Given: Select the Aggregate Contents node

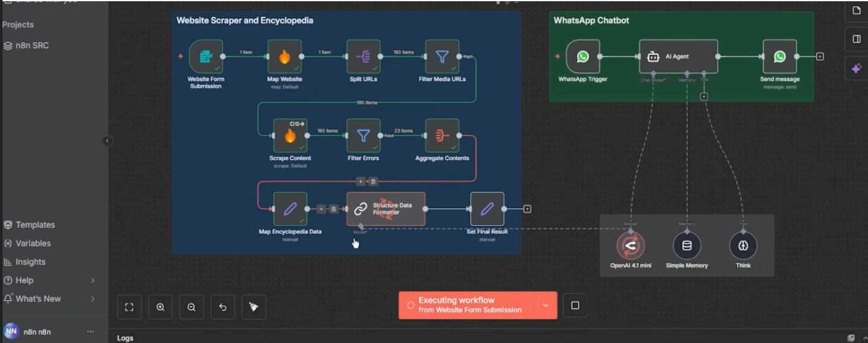Looking at the screenshot, I should click(x=442, y=135).
